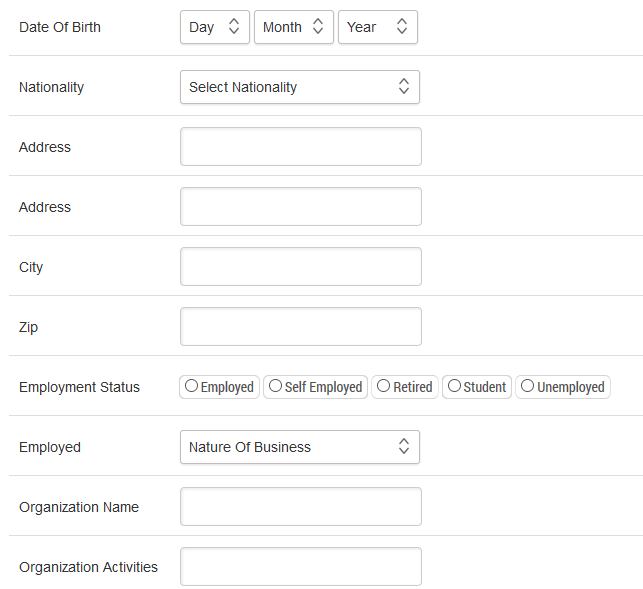Click the Nature Of Business arrow icon
Viewport: 643px width, 589px height.
click(404, 446)
